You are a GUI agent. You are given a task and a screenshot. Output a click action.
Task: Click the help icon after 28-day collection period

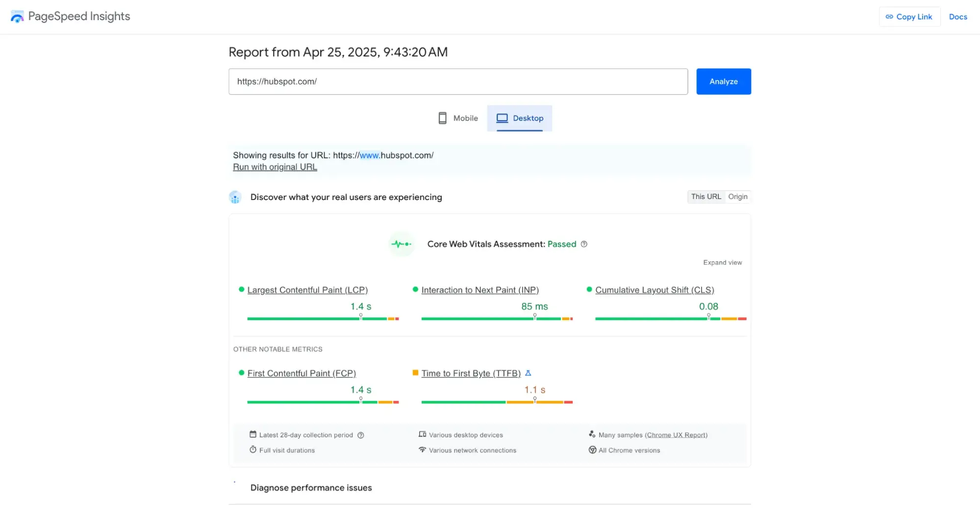tap(361, 435)
